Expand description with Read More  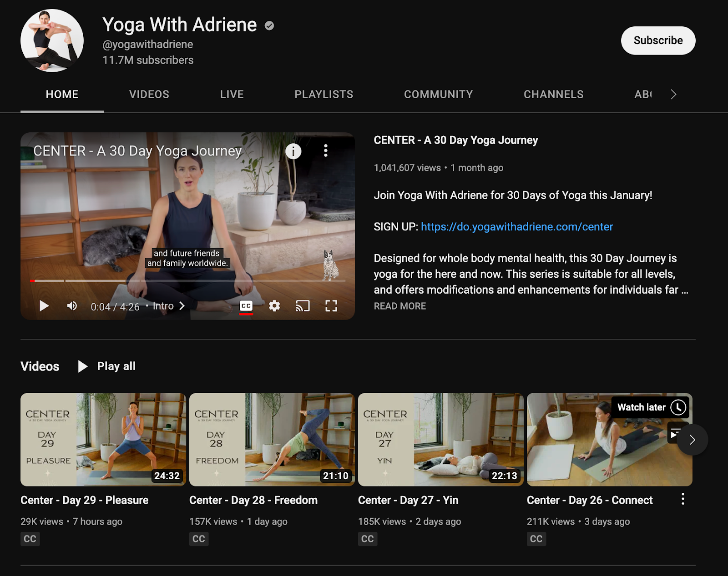pyautogui.click(x=400, y=306)
